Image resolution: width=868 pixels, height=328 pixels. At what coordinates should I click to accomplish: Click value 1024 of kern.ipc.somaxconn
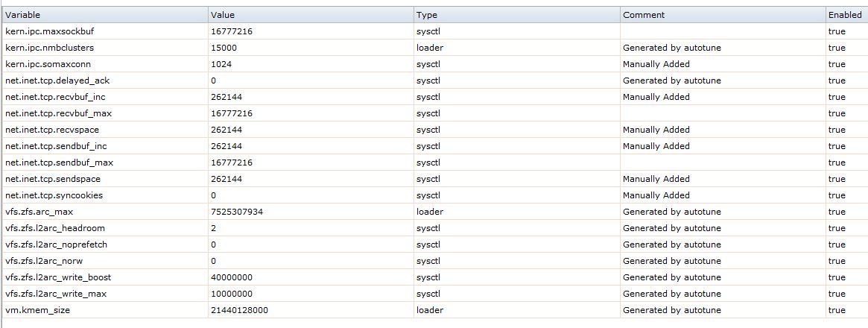tap(221, 64)
